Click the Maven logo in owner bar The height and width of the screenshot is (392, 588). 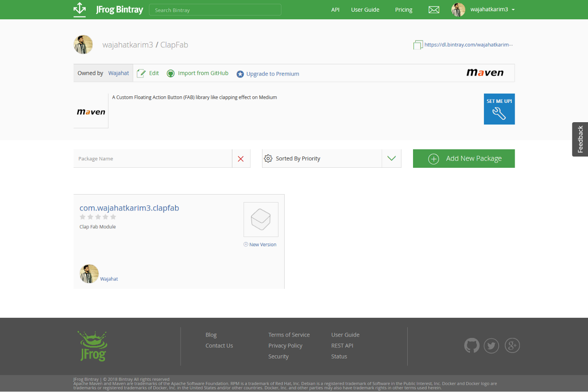click(x=485, y=72)
